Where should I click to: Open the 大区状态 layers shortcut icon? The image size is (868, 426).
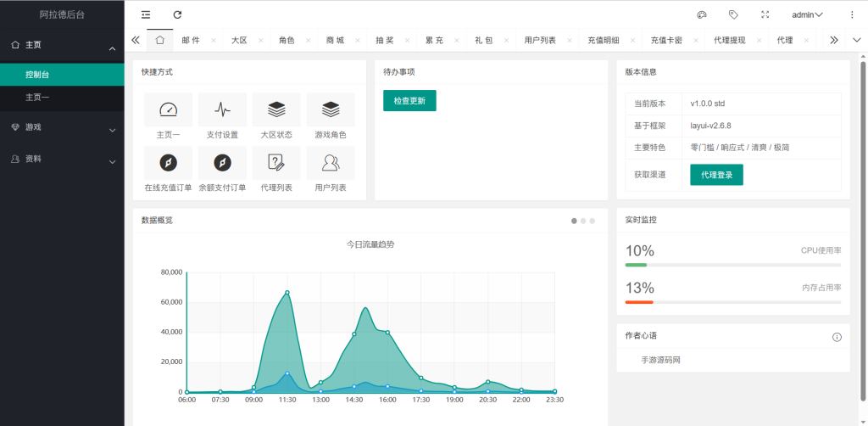point(276,110)
